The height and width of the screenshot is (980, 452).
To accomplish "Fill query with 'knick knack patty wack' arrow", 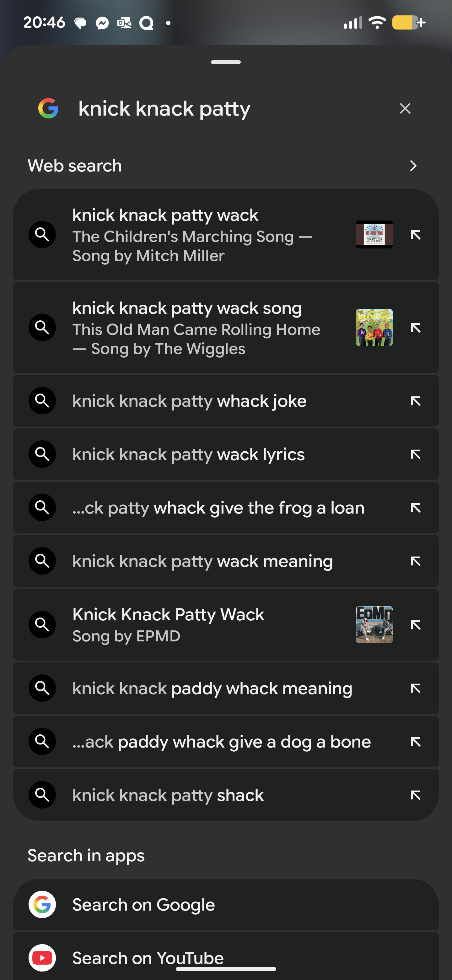I will coord(416,235).
